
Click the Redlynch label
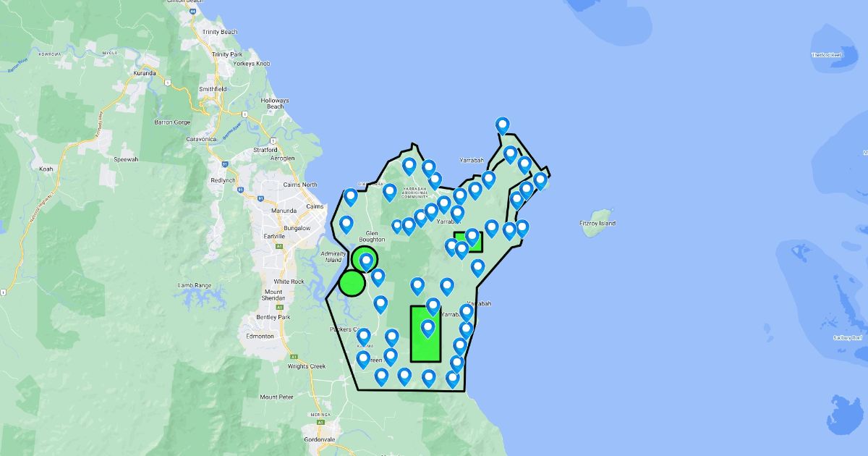coord(222,180)
